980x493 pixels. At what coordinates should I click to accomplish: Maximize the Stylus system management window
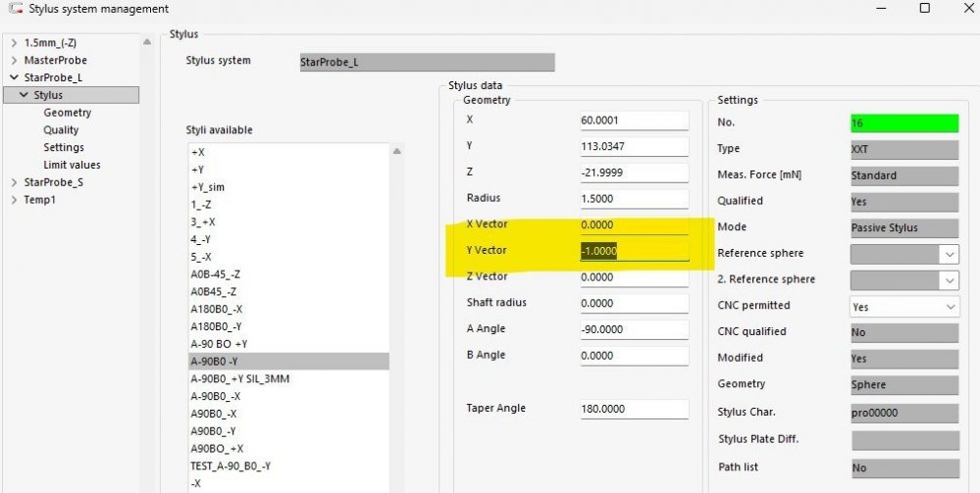click(924, 9)
